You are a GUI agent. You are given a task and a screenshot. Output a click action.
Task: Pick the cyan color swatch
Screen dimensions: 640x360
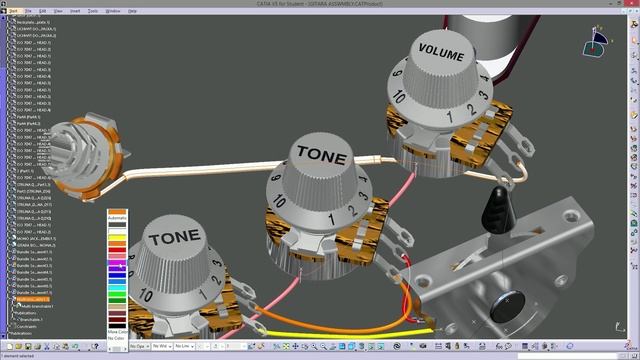[117, 288]
